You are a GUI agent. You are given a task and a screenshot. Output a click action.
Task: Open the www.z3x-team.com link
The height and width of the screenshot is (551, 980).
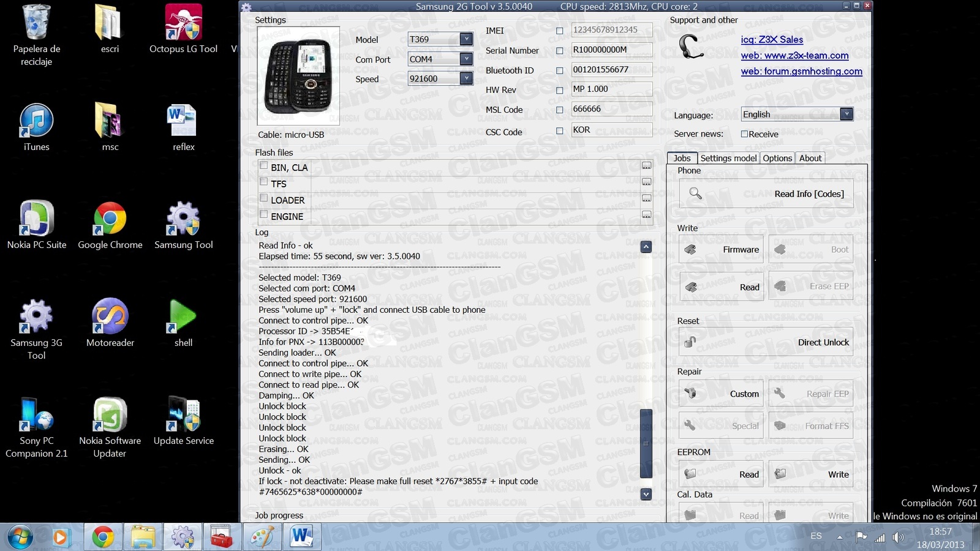(x=795, y=56)
